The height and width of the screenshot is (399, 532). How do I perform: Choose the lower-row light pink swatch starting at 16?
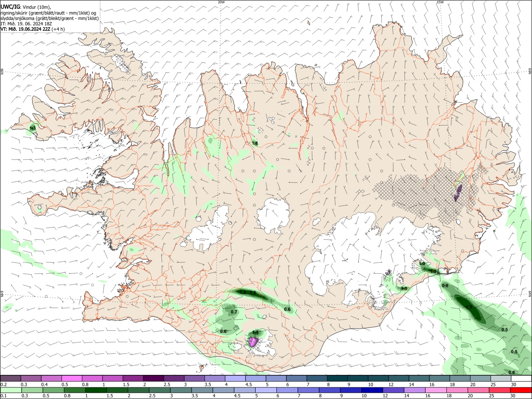click(436, 390)
